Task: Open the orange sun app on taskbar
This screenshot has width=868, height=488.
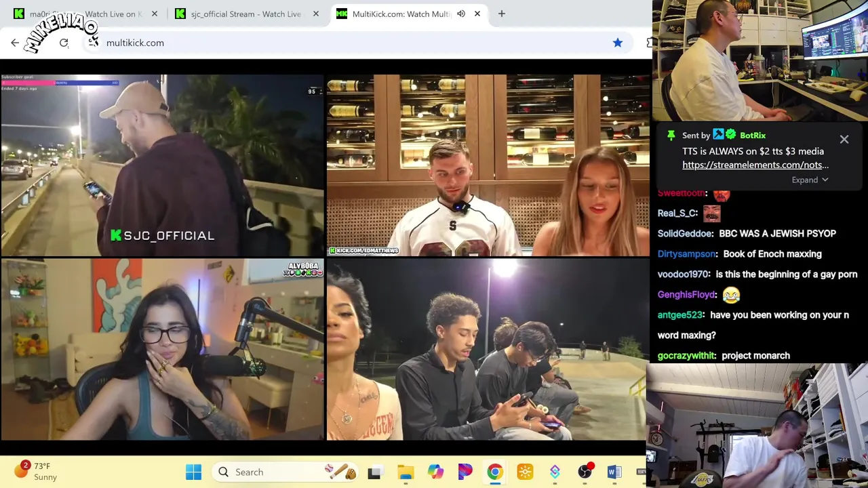Action: pyautogui.click(x=525, y=472)
